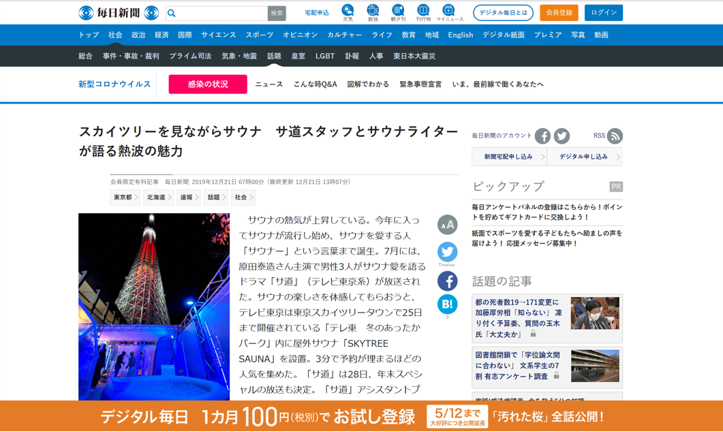The width and height of the screenshot is (723, 432).
Task: Click the 東京都 article tag
Action: (125, 197)
